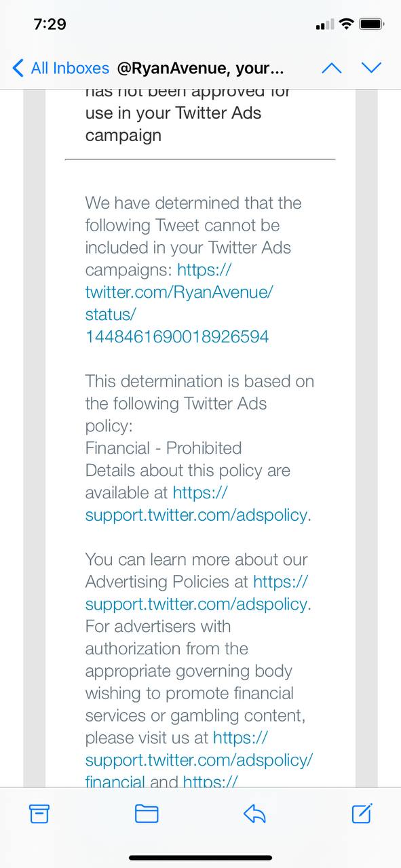Screen dimensions: 401x868
Task: Tap the 7:29 clock in status bar
Action: [50, 24]
